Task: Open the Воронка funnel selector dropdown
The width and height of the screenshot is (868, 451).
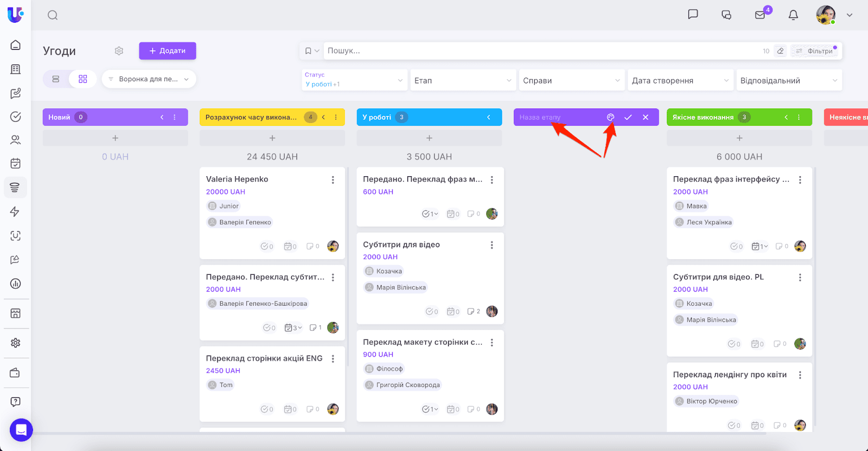Action: [x=149, y=79]
